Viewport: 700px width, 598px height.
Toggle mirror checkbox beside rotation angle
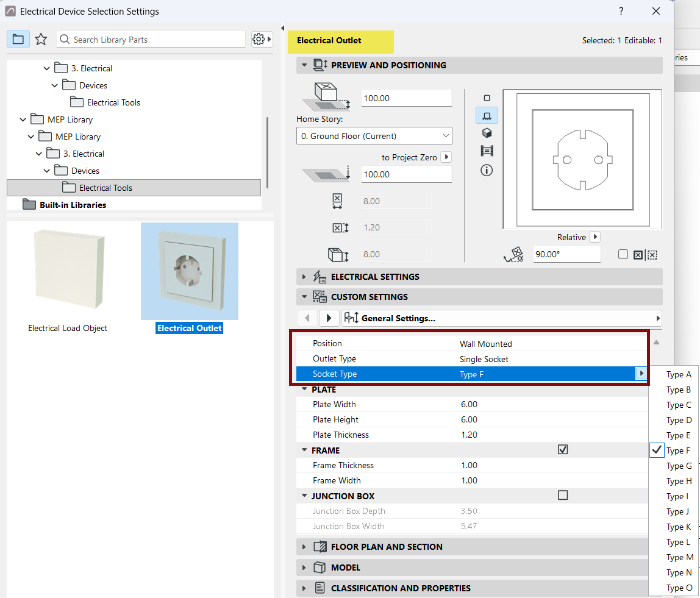pyautogui.click(x=623, y=254)
